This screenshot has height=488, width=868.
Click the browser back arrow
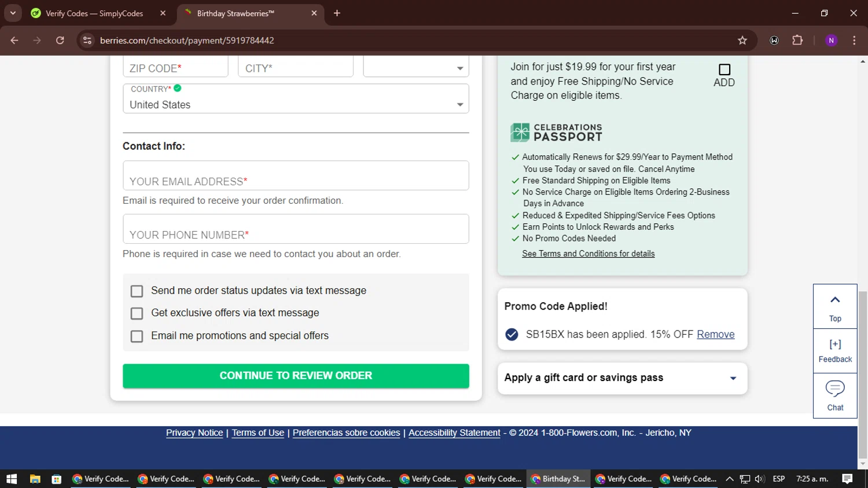14,41
